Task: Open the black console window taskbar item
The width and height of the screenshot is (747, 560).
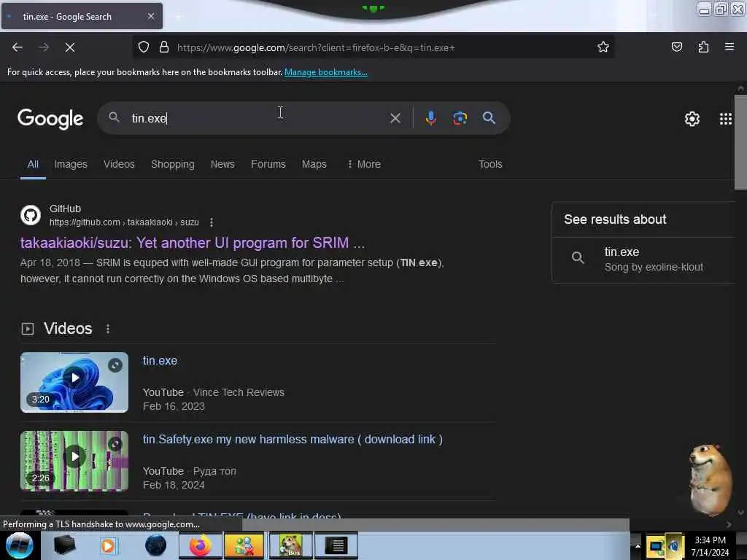Action: (336, 545)
